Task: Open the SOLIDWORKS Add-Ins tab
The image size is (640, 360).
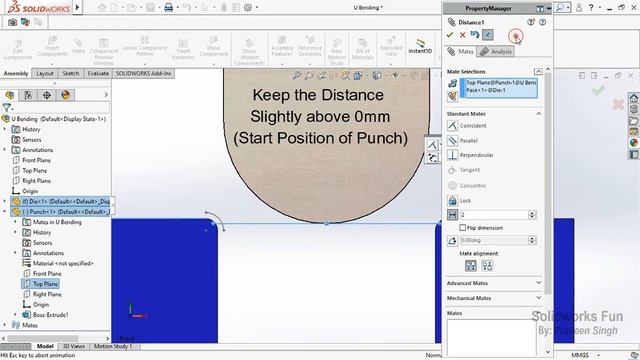Action: click(144, 73)
